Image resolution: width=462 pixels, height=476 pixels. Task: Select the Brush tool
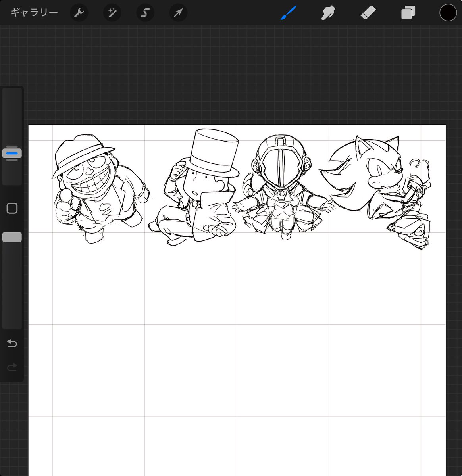289,13
